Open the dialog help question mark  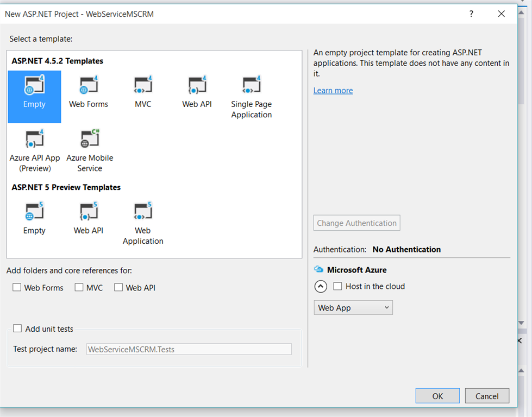[x=471, y=14]
